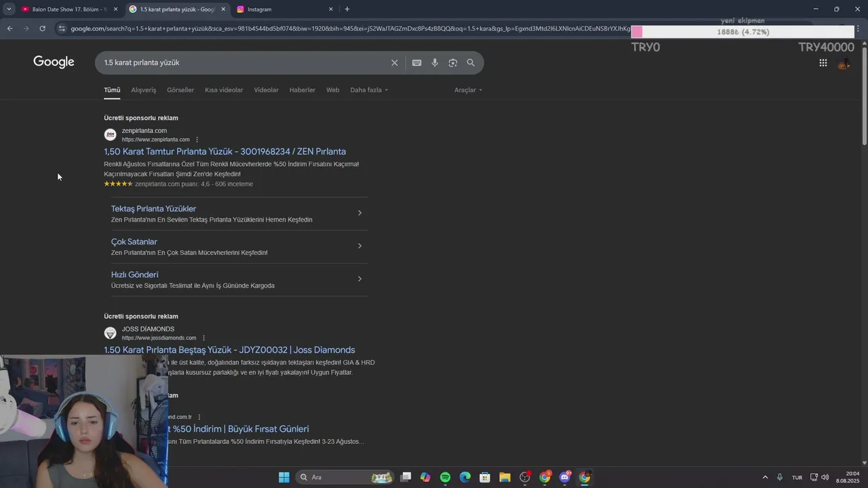Open File Explorer from taskbar

click(505, 477)
